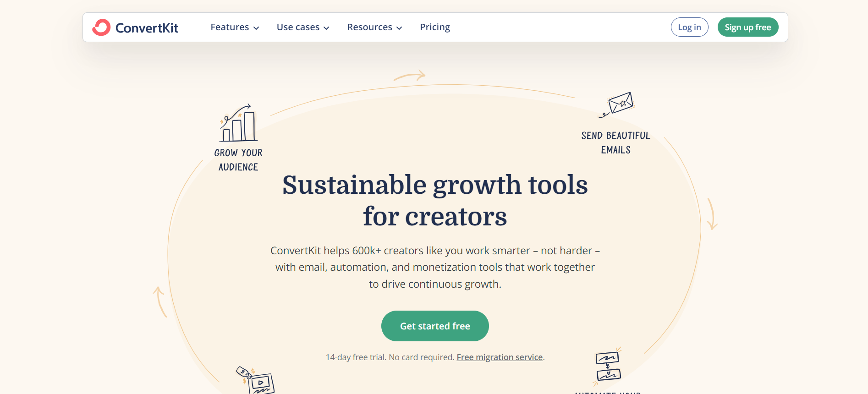Click the Grow Your Audience label
This screenshot has width=868, height=394.
[238, 159]
